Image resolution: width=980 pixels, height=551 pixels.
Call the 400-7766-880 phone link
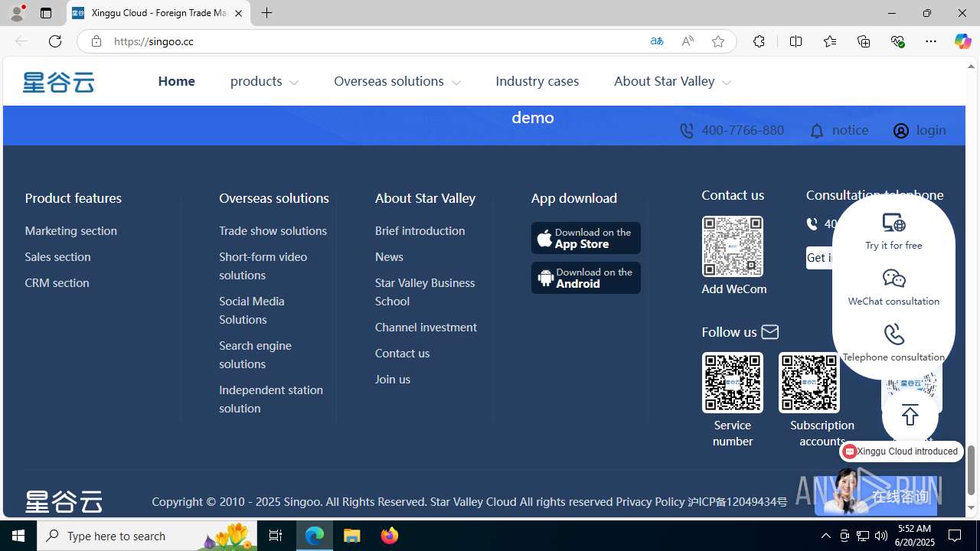coord(731,130)
